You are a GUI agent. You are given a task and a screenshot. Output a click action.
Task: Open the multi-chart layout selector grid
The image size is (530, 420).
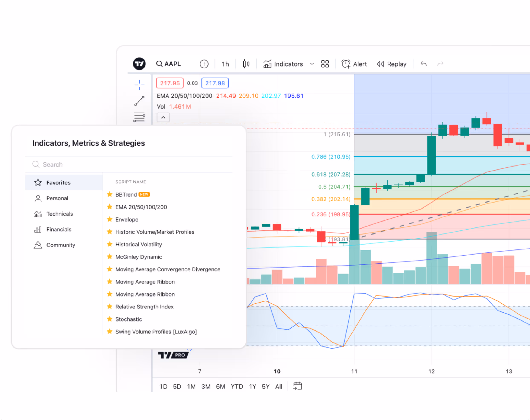(325, 64)
